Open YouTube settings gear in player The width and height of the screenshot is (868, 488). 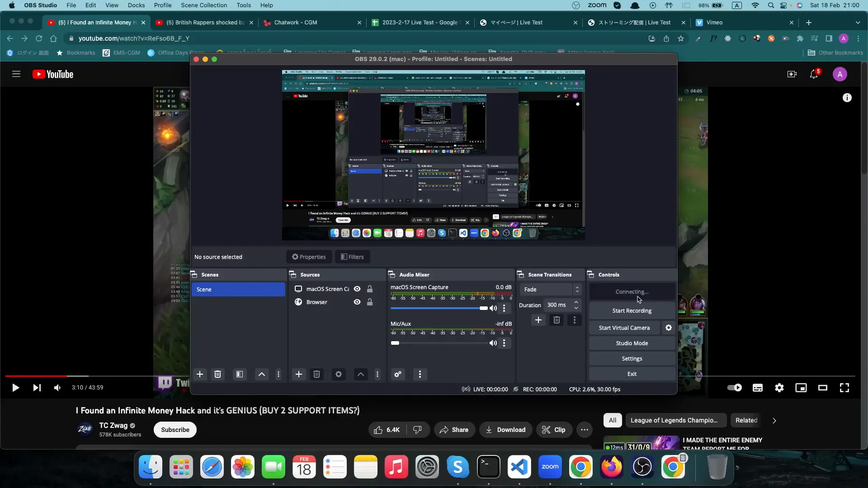(779, 388)
